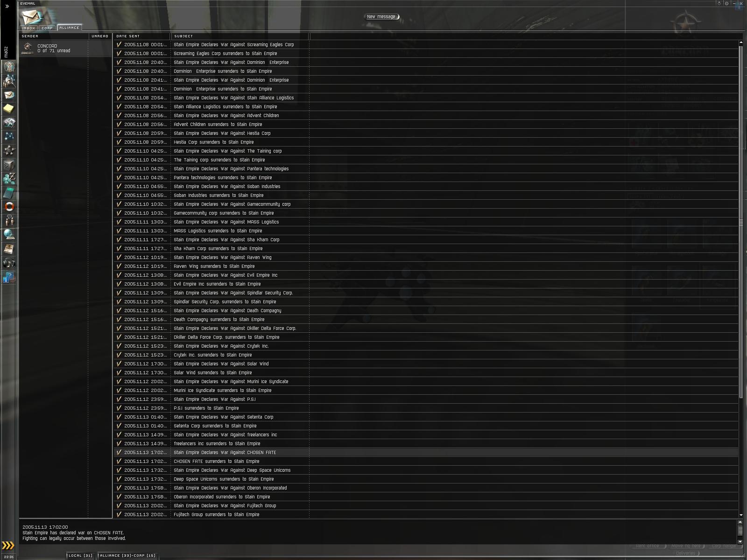Click the message list scrollbar thumb
Image resolution: width=747 pixels, height=560 pixels.
click(740, 222)
